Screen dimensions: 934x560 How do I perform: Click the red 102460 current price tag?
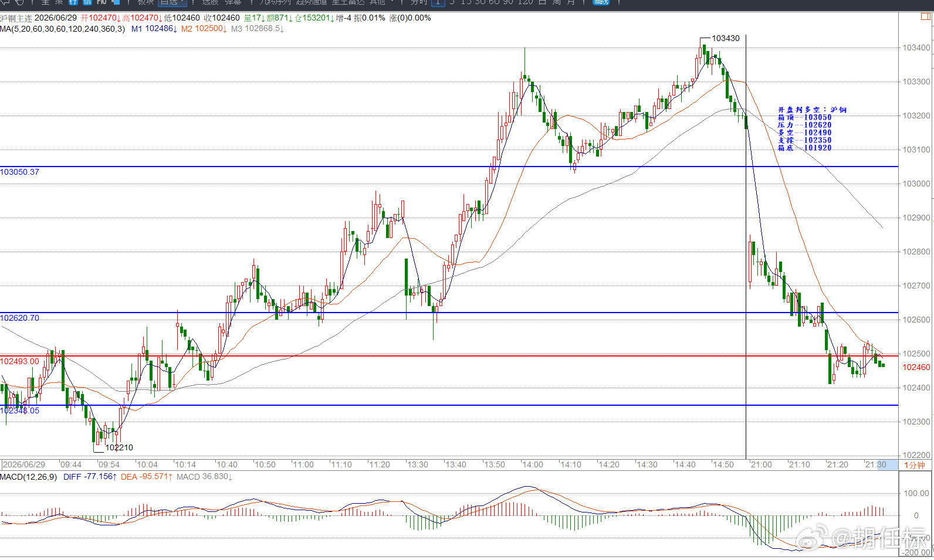pos(916,367)
